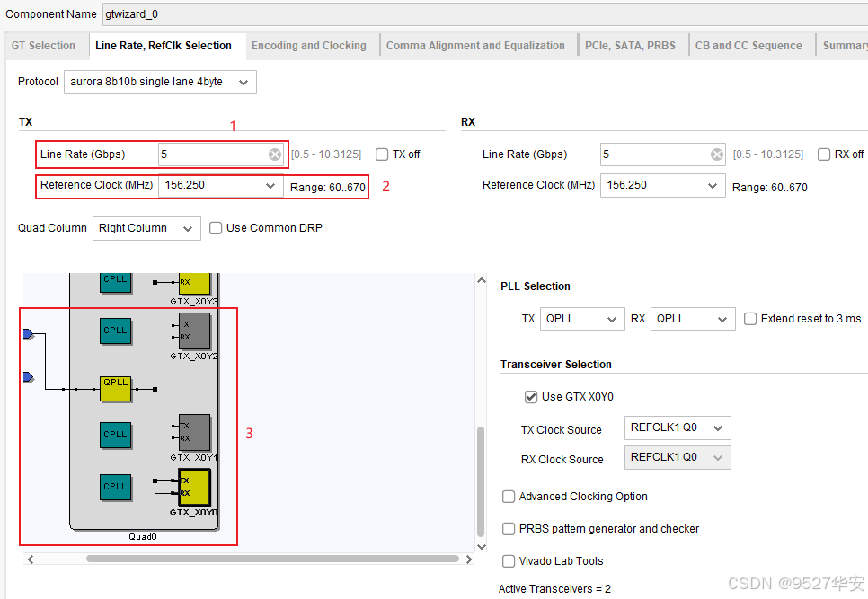Select the GTX_X0Y0 transceiver block
This screenshot has width=868, height=599.
194,488
